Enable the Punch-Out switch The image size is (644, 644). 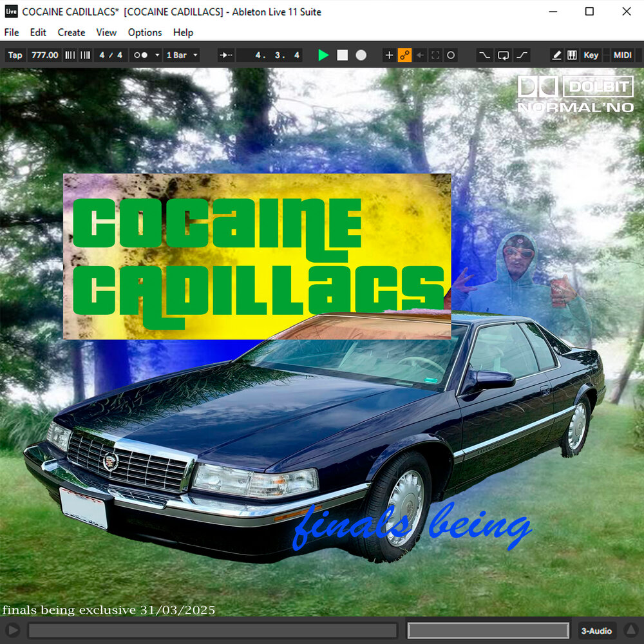point(522,55)
